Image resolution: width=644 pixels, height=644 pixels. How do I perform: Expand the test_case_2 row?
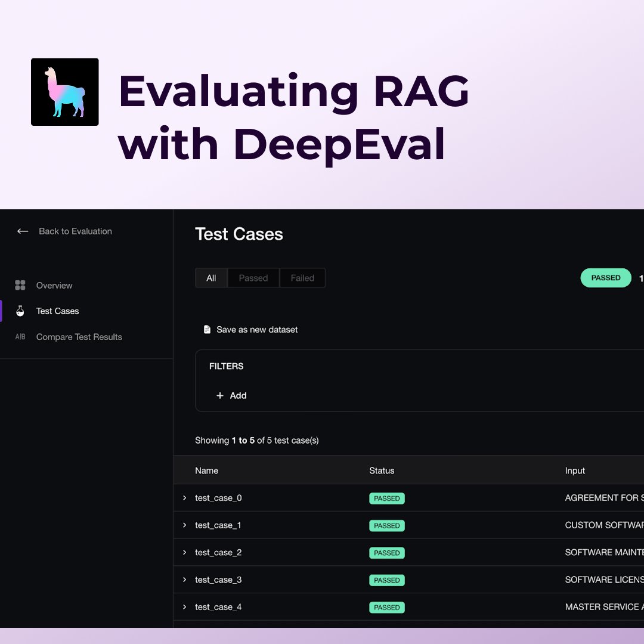[185, 552]
